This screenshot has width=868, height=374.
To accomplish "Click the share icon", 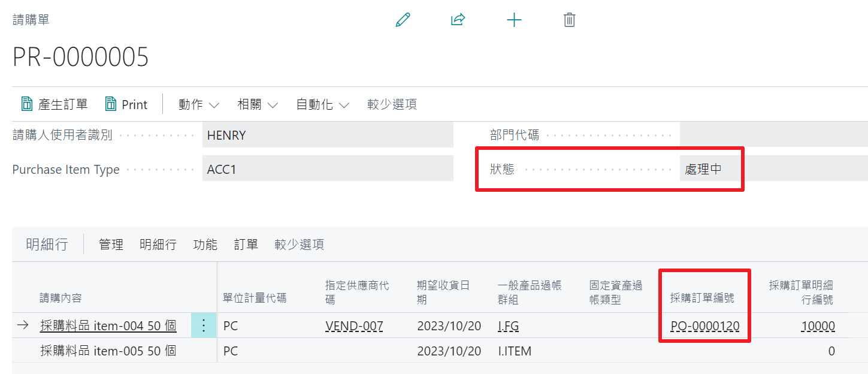I will (x=458, y=20).
